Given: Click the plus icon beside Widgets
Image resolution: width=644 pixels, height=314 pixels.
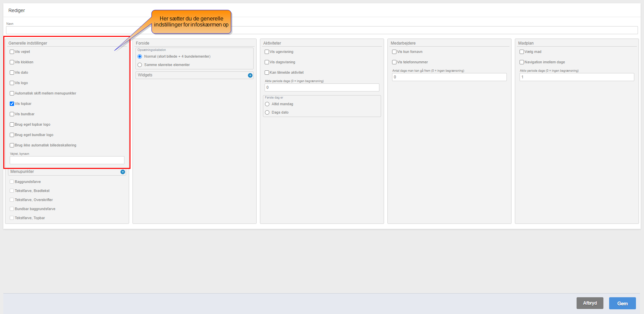Looking at the screenshot, I should pyautogui.click(x=250, y=75).
